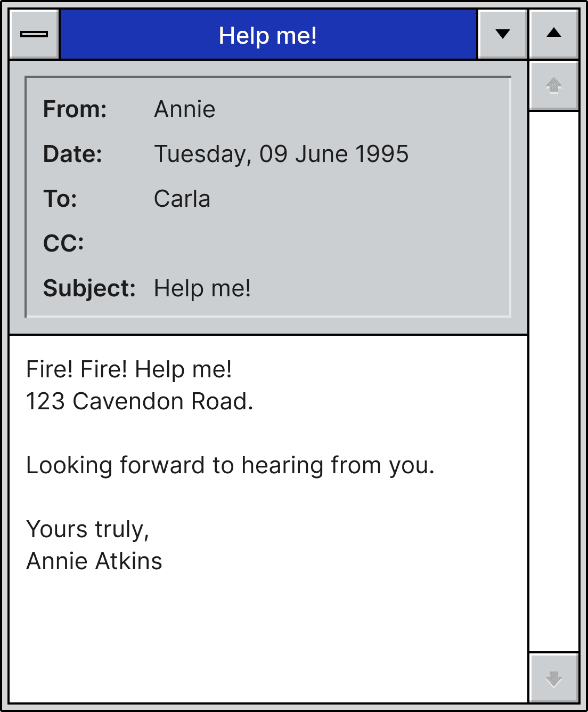
Task: Select the recipient name "Carla"
Action: [x=182, y=199]
